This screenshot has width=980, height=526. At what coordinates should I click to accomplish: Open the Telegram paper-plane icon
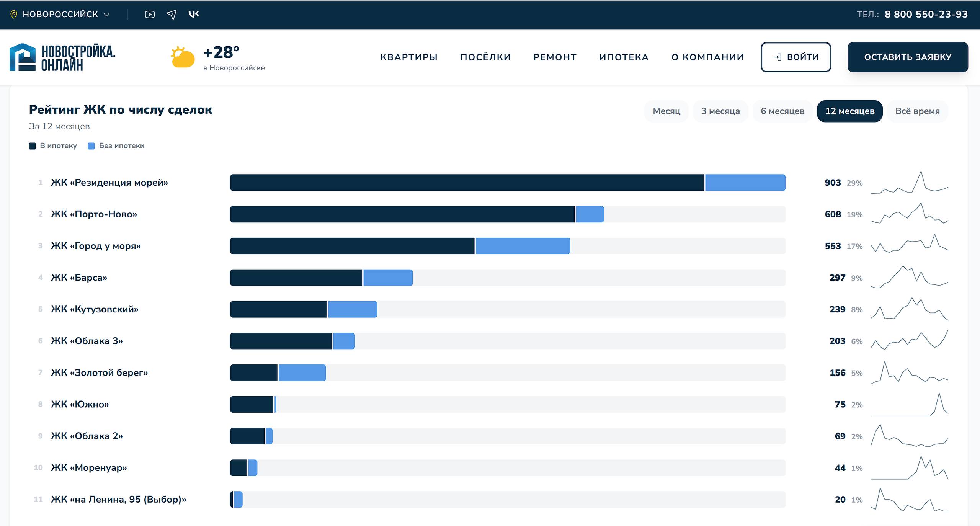171,15
